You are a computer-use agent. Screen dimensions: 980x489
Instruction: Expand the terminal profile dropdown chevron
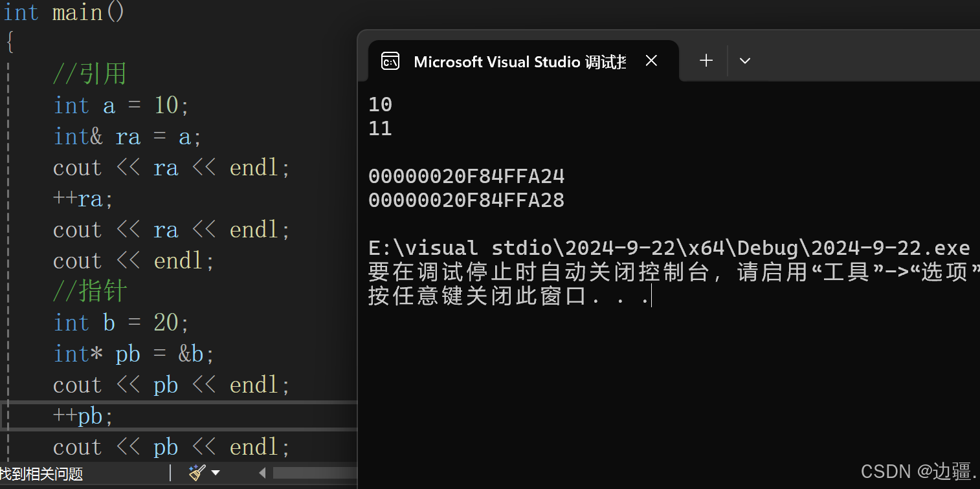745,61
